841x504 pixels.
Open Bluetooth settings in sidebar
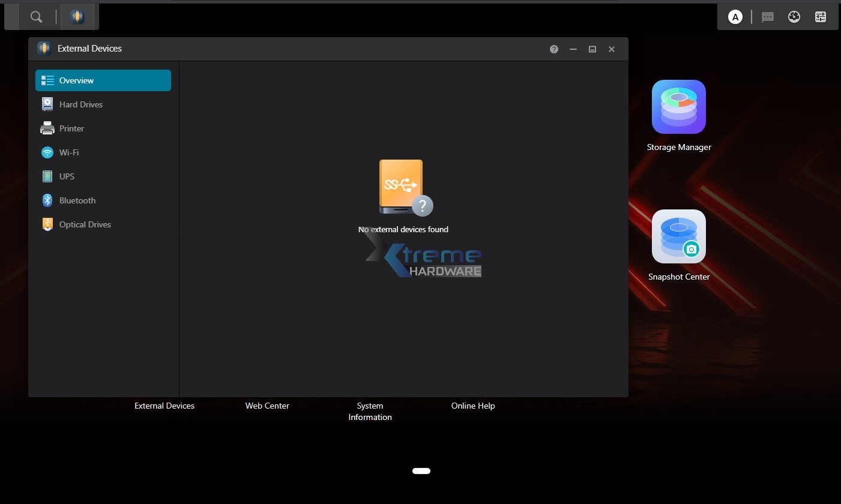pos(77,200)
